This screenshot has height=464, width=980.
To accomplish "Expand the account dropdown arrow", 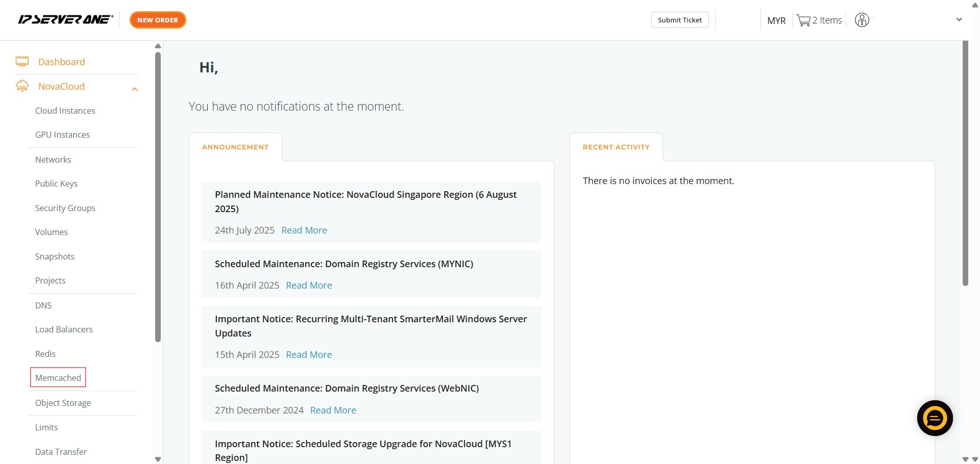I will [x=959, y=20].
